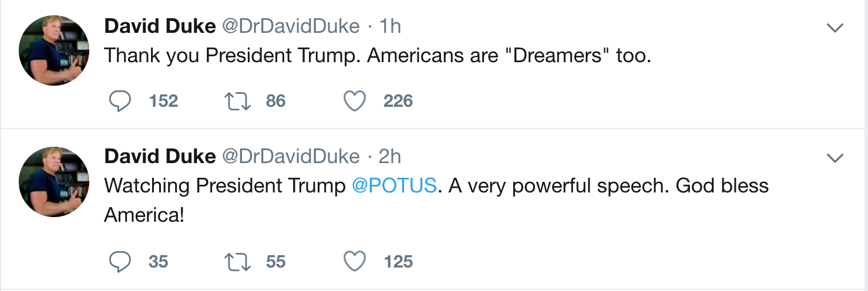Image resolution: width=868 pixels, height=291 pixels.
Task: Click the 125 likes count
Action: pyautogui.click(x=398, y=262)
